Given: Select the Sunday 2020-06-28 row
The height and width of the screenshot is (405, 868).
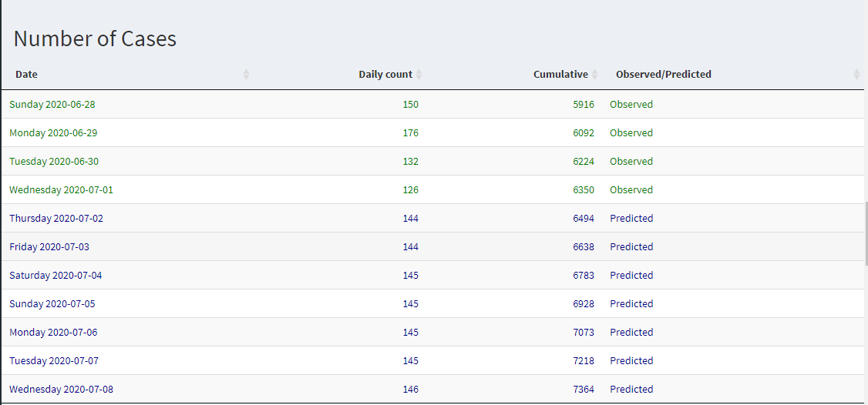Looking at the screenshot, I should pyautogui.click(x=432, y=104).
